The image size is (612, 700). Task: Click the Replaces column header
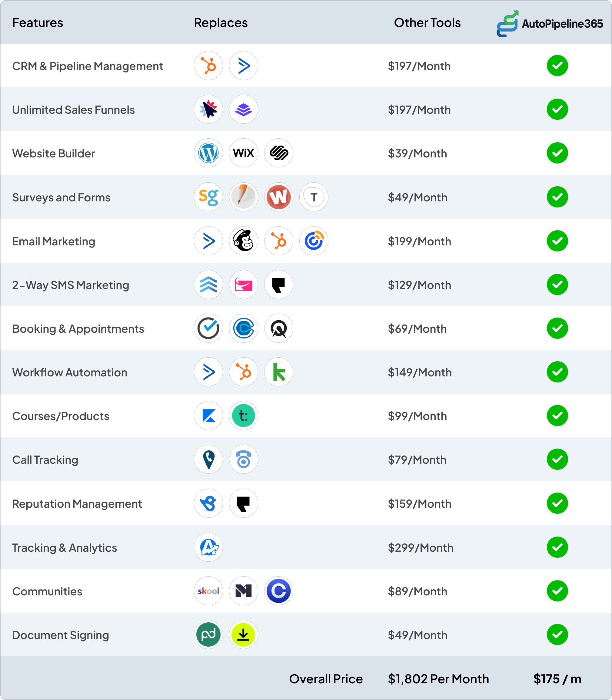tap(221, 23)
